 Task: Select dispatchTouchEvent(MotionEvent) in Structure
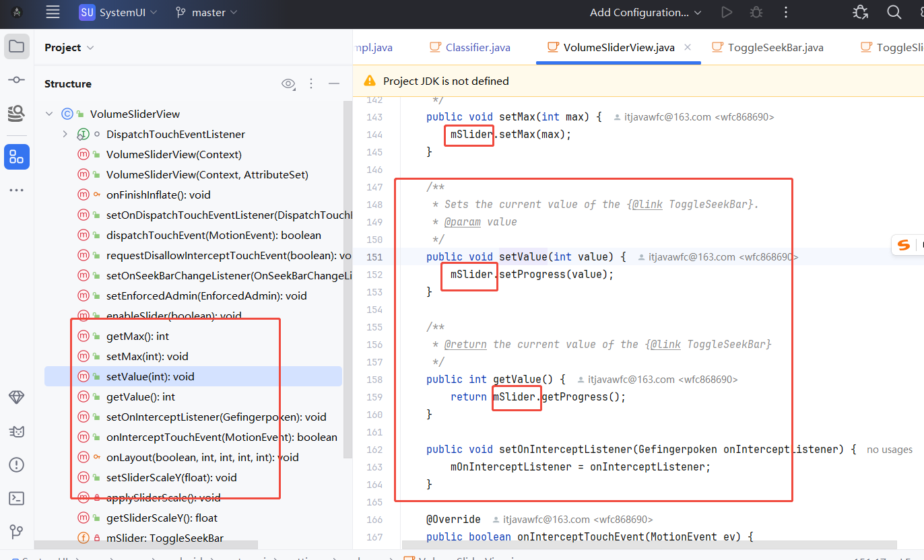point(213,235)
